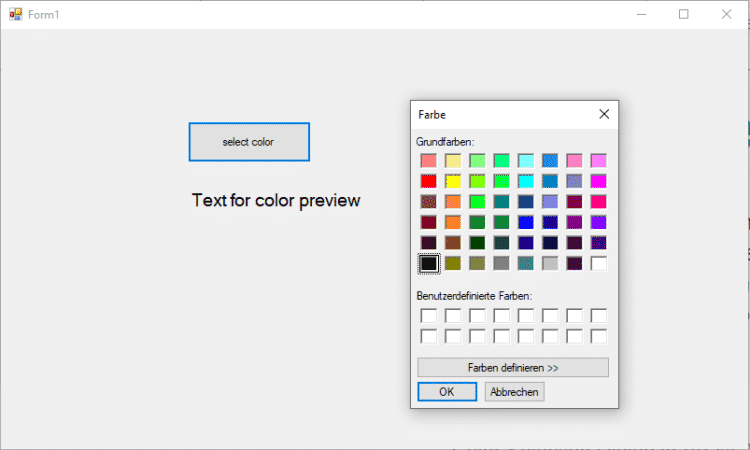Select the black swatch in the bottom row
750x450 pixels.
[x=429, y=263]
